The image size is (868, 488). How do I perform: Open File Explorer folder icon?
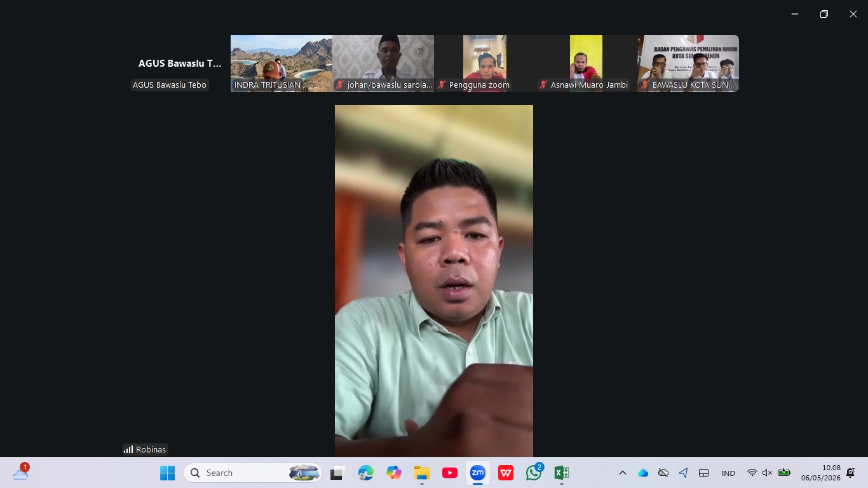pyautogui.click(x=422, y=473)
